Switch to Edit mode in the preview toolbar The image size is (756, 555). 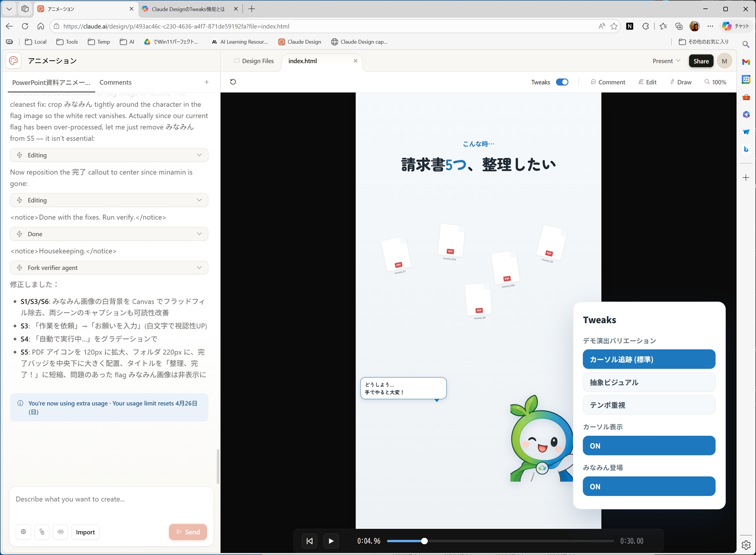click(x=648, y=82)
